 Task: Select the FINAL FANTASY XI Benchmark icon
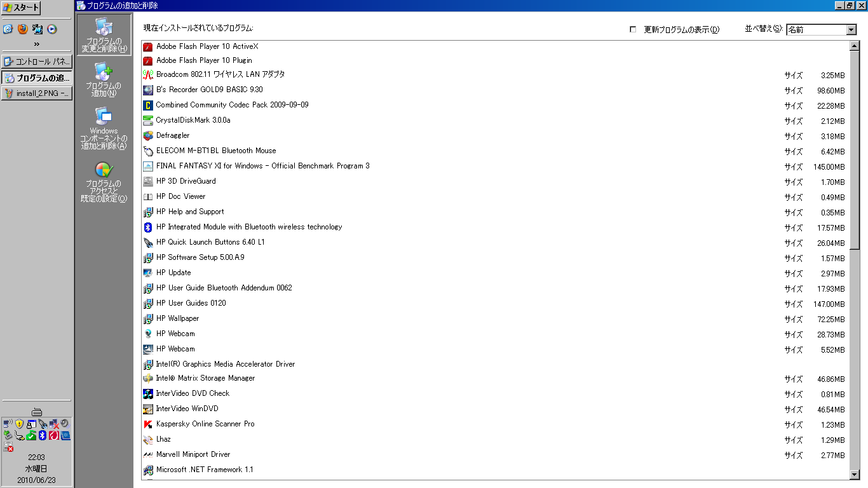tap(148, 166)
